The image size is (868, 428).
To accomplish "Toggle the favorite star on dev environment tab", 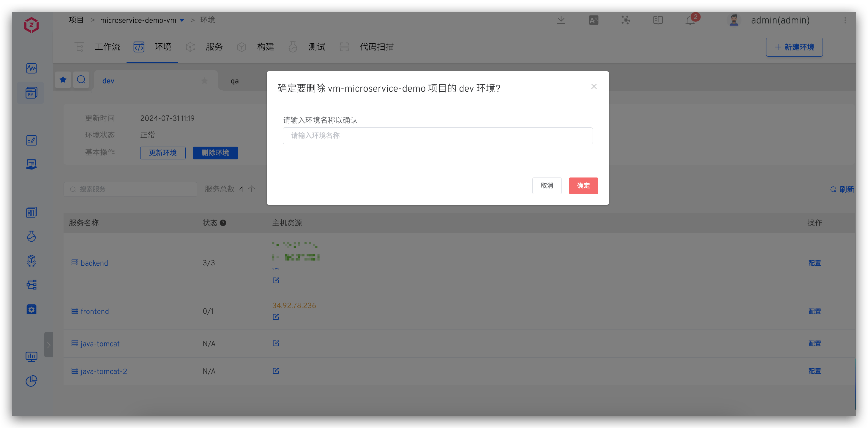I will pyautogui.click(x=204, y=80).
